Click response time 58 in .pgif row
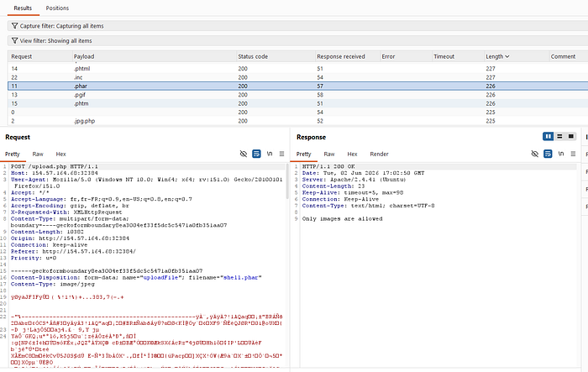The width and height of the screenshot is (588, 372). pyautogui.click(x=320, y=95)
